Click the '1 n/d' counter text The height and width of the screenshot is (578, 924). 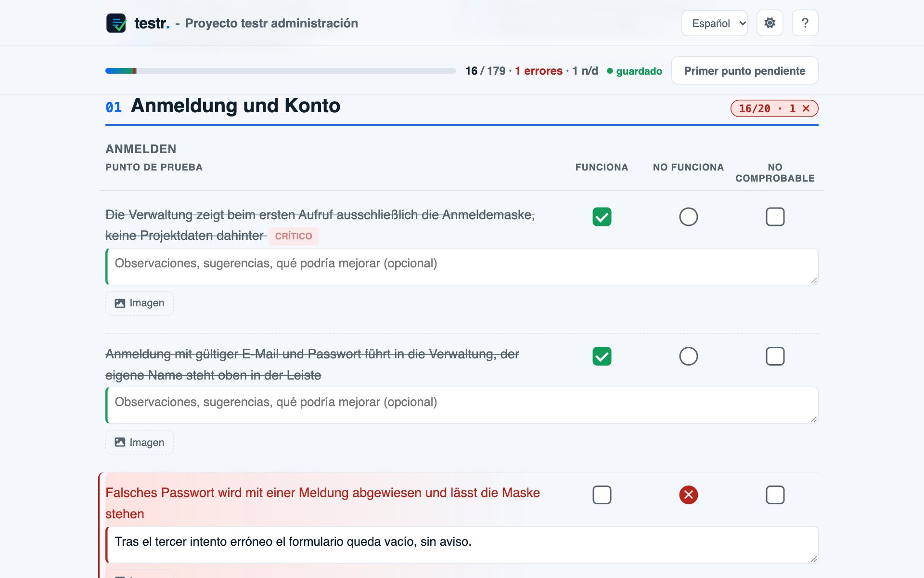(x=585, y=71)
